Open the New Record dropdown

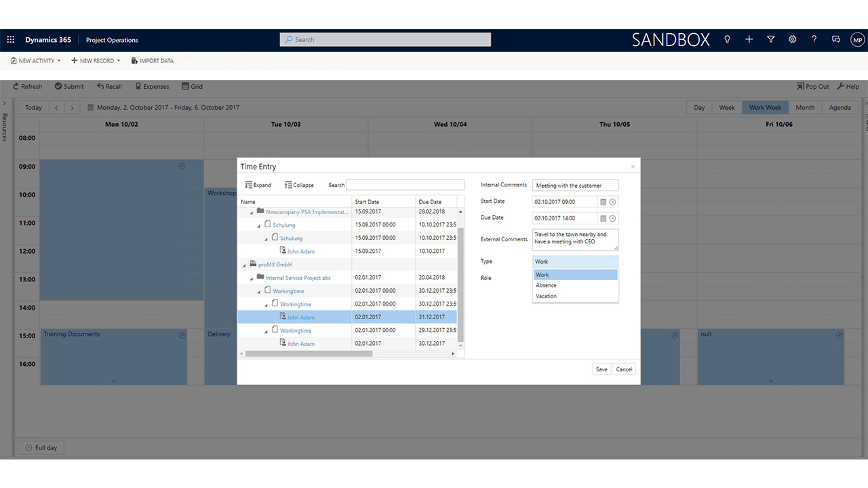point(96,61)
